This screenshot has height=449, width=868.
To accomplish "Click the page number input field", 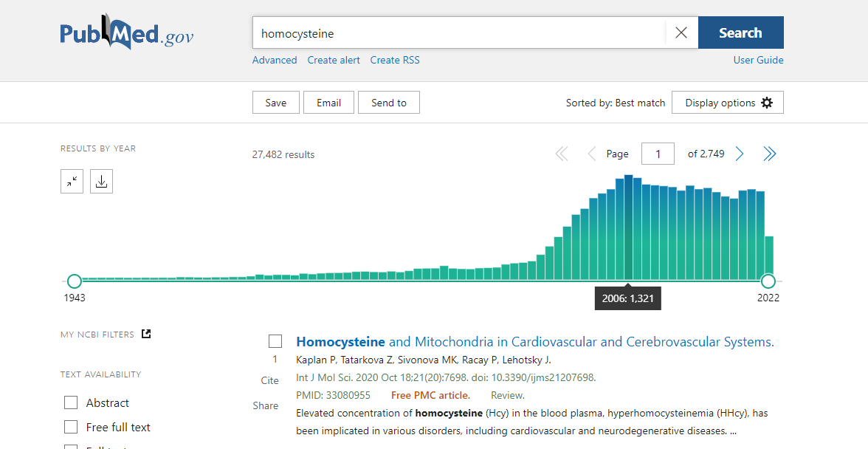I will point(658,154).
